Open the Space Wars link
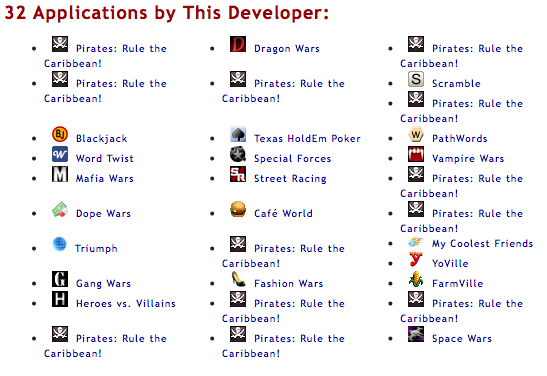 coord(462,339)
